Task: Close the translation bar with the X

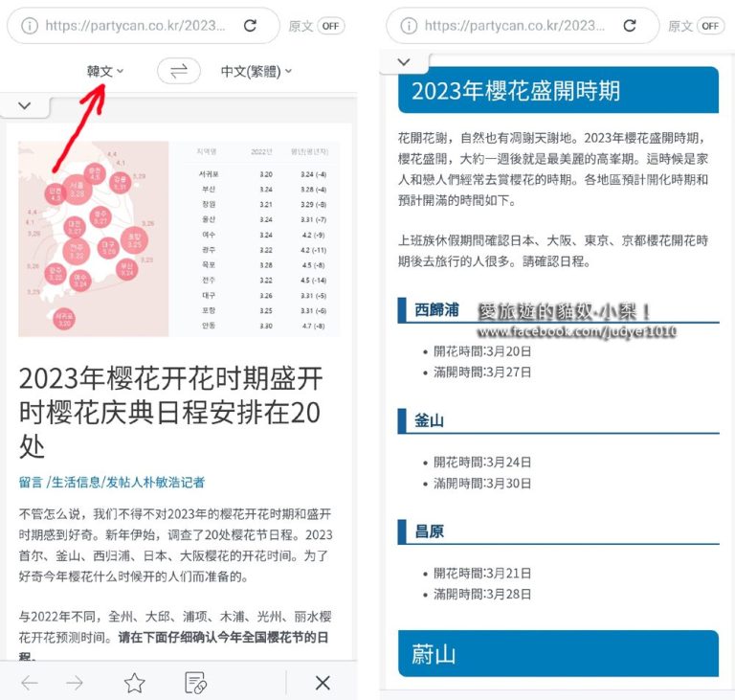Action: tap(323, 683)
